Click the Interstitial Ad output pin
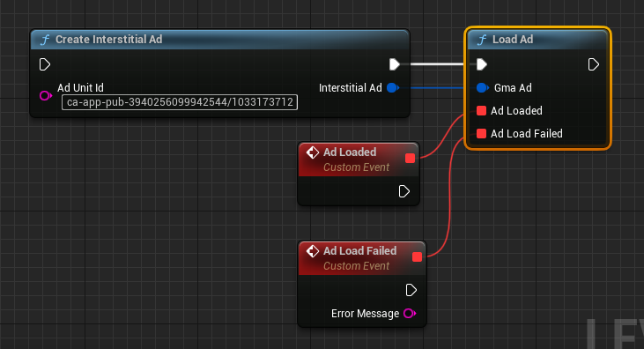Screen dimensions: 644x349 click(x=393, y=87)
